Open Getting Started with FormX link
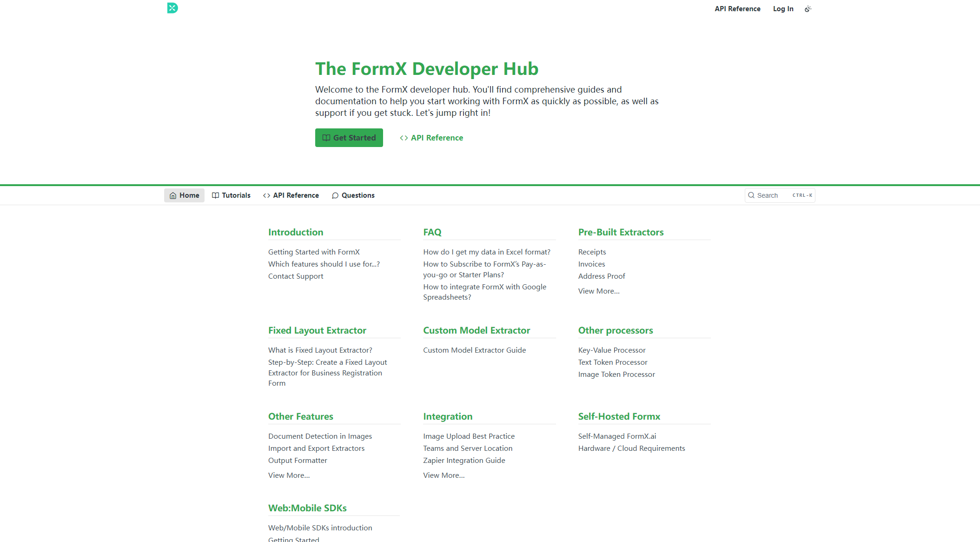 coord(314,252)
